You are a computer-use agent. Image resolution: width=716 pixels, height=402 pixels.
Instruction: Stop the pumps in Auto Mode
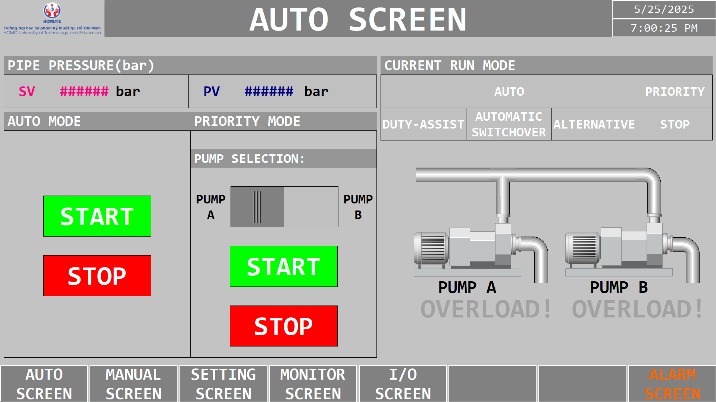coord(97,275)
